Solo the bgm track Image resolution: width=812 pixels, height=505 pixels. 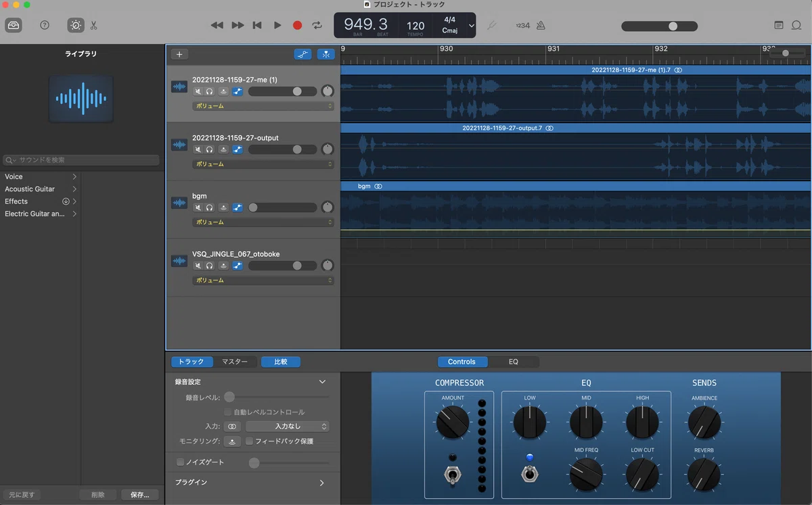click(x=210, y=208)
